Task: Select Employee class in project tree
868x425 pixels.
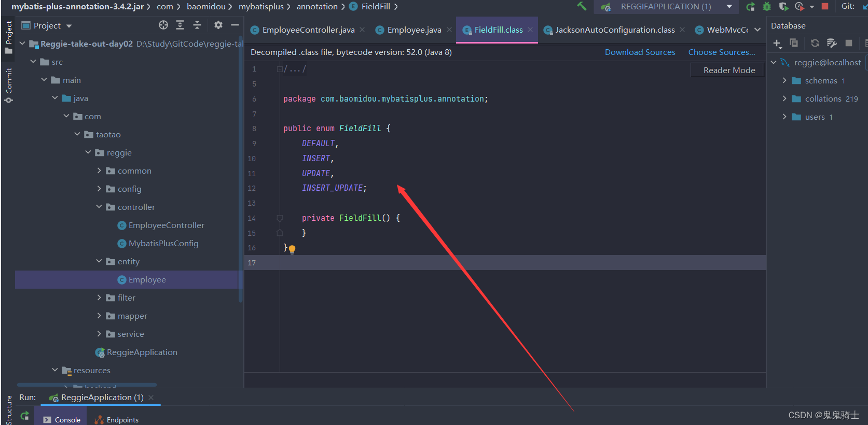Action: tap(147, 279)
